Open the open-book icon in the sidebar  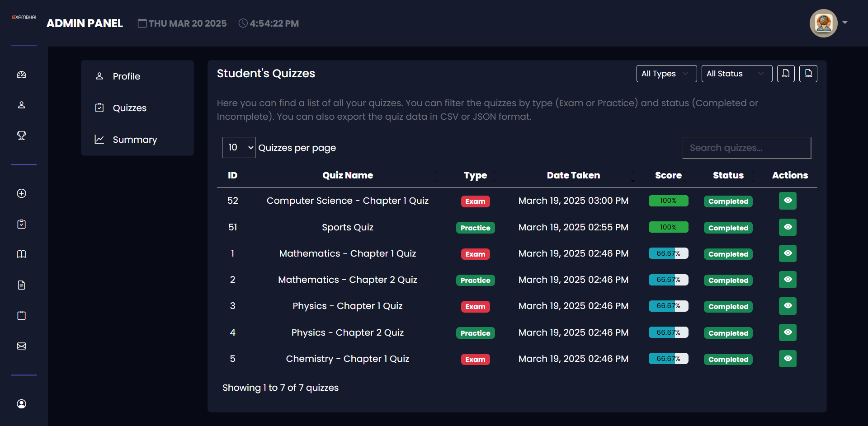21,254
